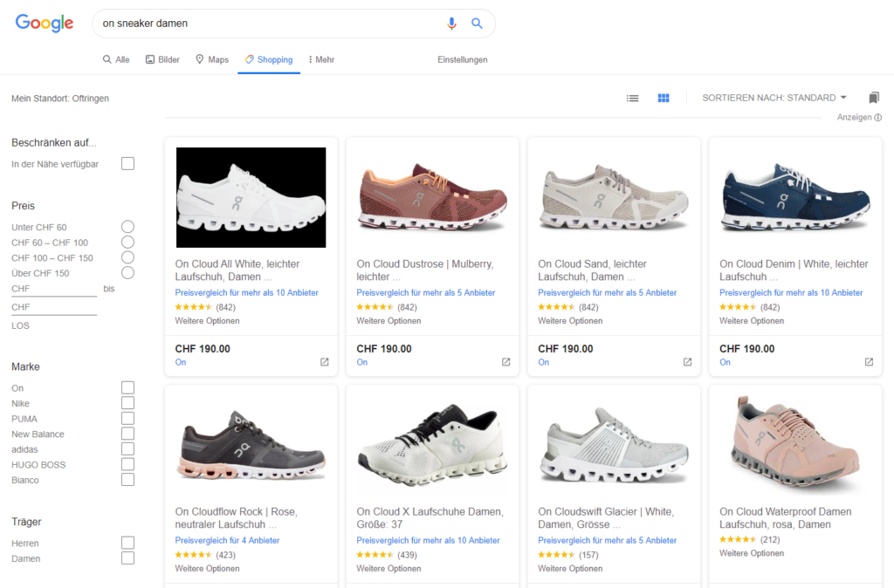Open price comparison for On Cloud All White
The width and height of the screenshot is (894, 588).
point(247,293)
